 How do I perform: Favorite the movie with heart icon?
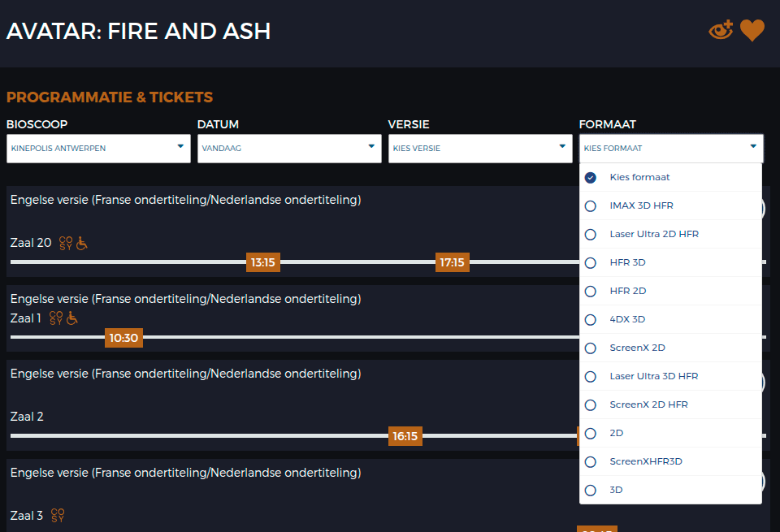coord(752,31)
